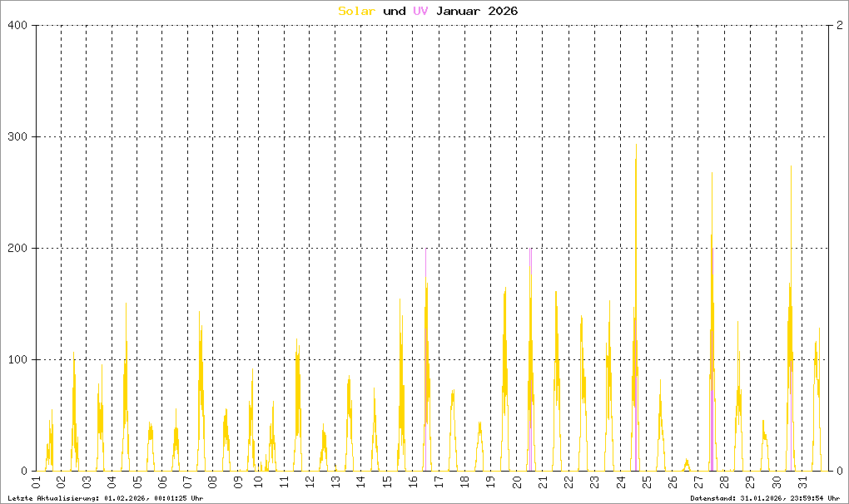Click the 300 label on left axis
The height and width of the screenshot is (504, 849).
18,137
